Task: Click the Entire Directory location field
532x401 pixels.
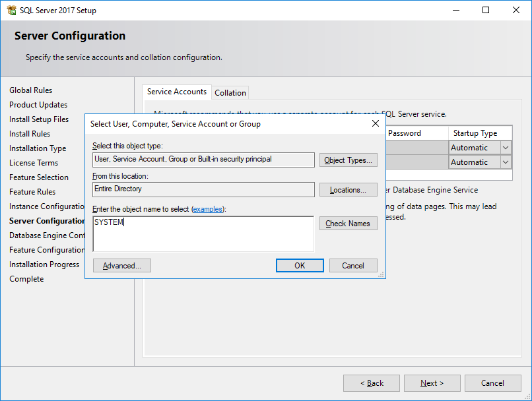Action: [x=203, y=189]
